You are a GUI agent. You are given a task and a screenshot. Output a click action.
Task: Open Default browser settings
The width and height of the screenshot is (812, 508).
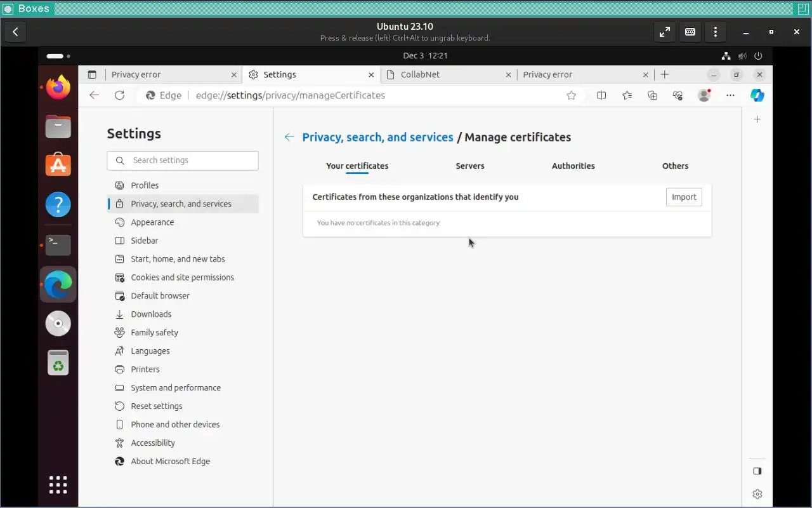tap(183, 296)
